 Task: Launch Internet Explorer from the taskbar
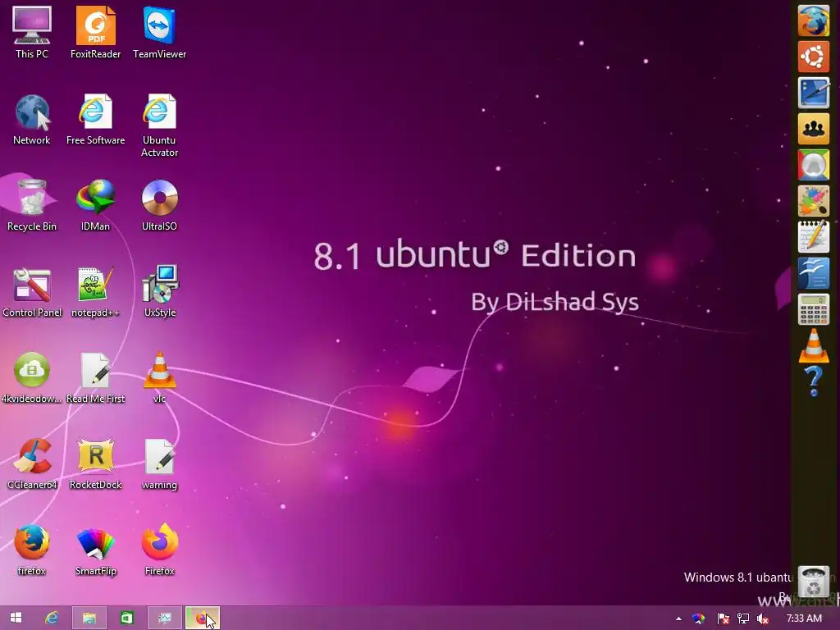coord(52,619)
